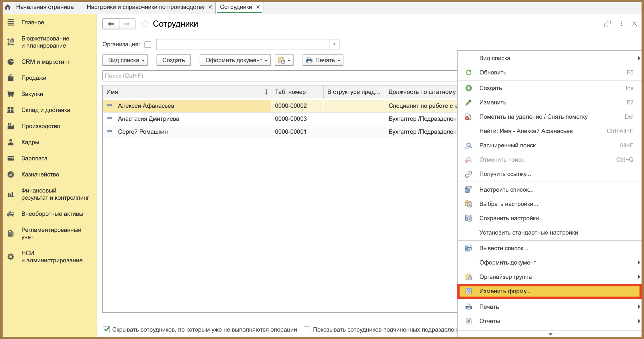Image resolution: width=644 pixels, height=339 pixels.
Task: Open the three-dot more options menu
Action: (x=621, y=24)
